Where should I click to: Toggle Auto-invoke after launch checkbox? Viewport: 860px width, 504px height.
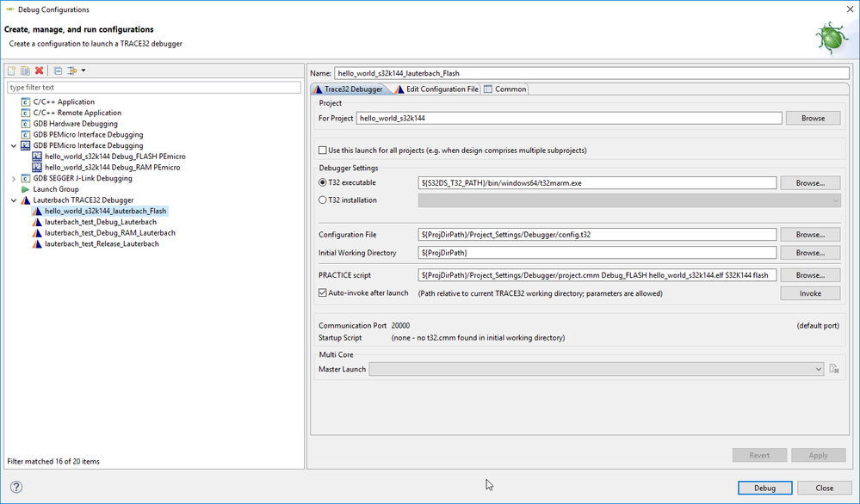click(323, 292)
